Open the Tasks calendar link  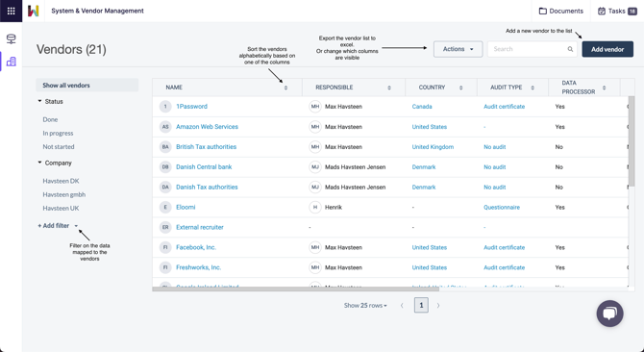[617, 12]
